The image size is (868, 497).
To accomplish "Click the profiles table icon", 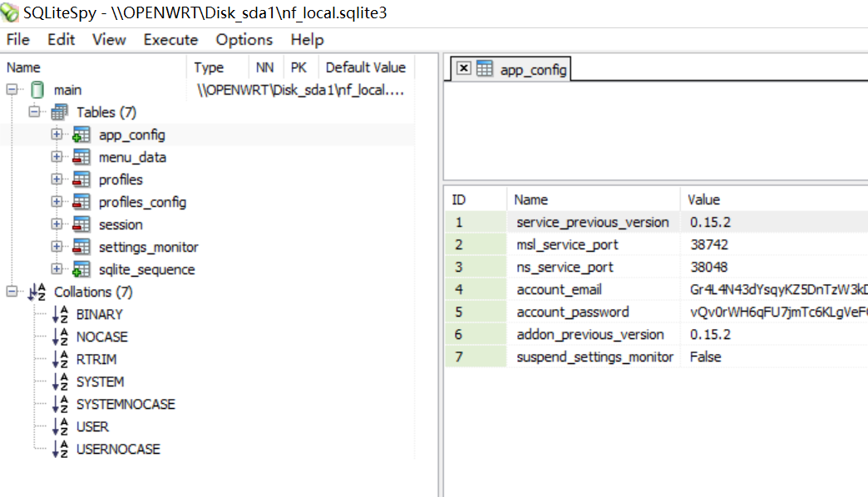I will (81, 180).
